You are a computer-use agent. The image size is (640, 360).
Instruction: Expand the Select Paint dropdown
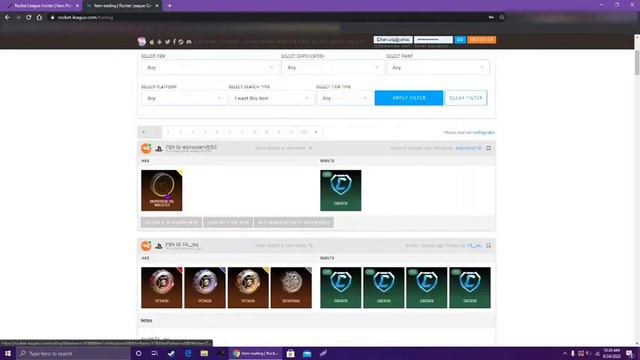point(437,67)
